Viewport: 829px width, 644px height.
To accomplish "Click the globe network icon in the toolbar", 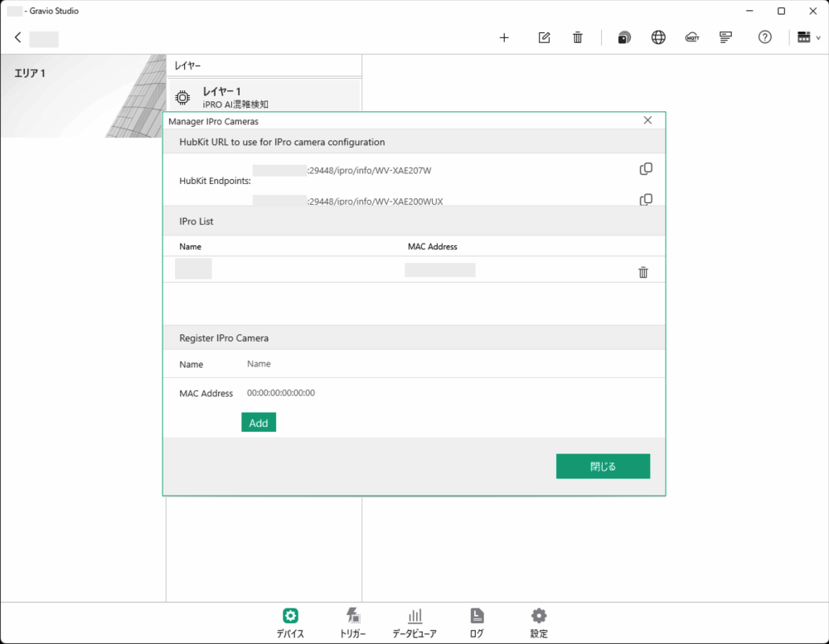I will click(658, 37).
